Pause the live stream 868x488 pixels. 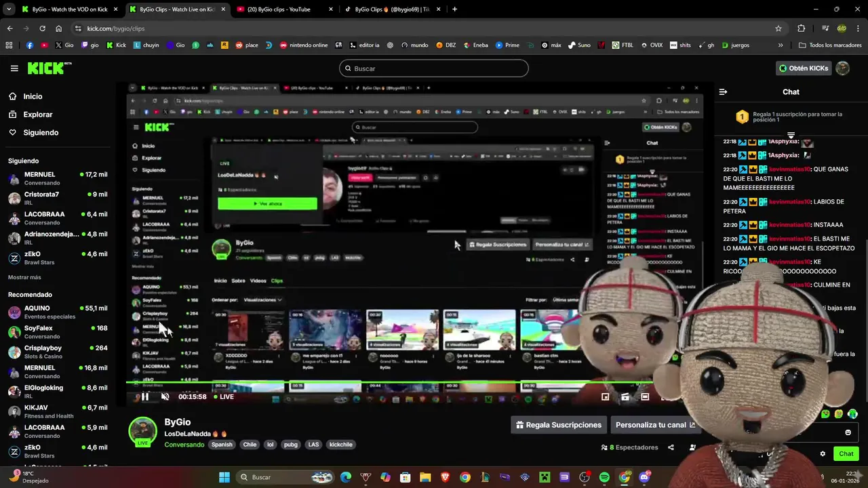tap(145, 397)
